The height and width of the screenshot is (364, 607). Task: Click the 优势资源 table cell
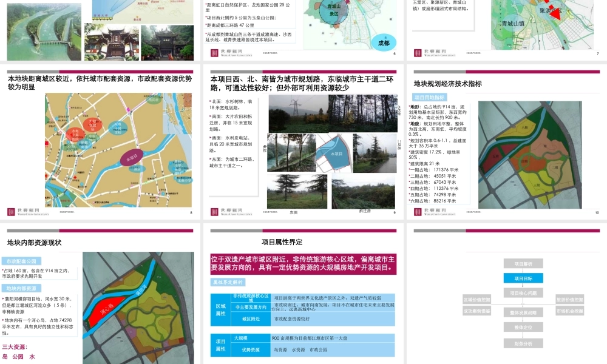(x=251, y=349)
